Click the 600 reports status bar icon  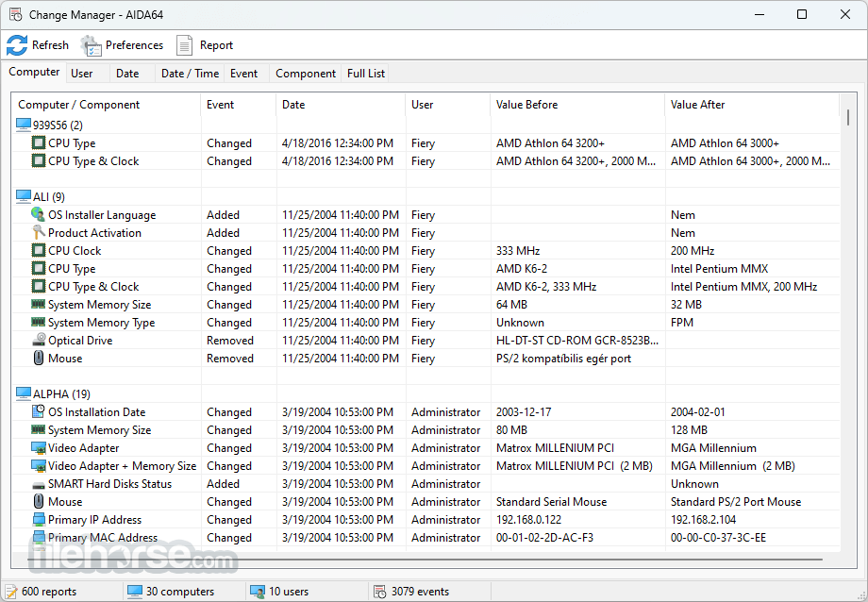pyautogui.click(x=11, y=592)
